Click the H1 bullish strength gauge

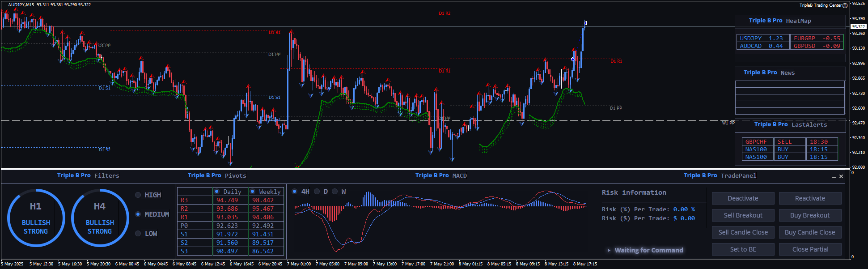36,218
